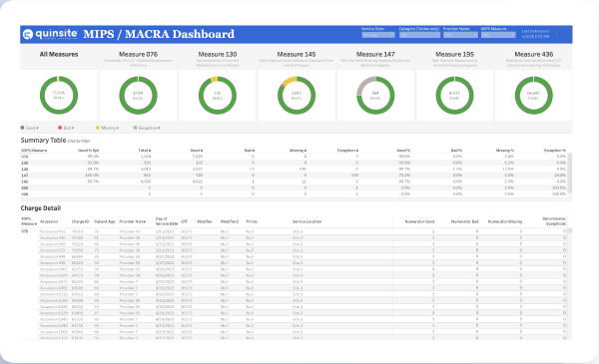Screen dimensions: 599x364
Task: Select the Measure 195 donut chart
Action: click(454, 95)
